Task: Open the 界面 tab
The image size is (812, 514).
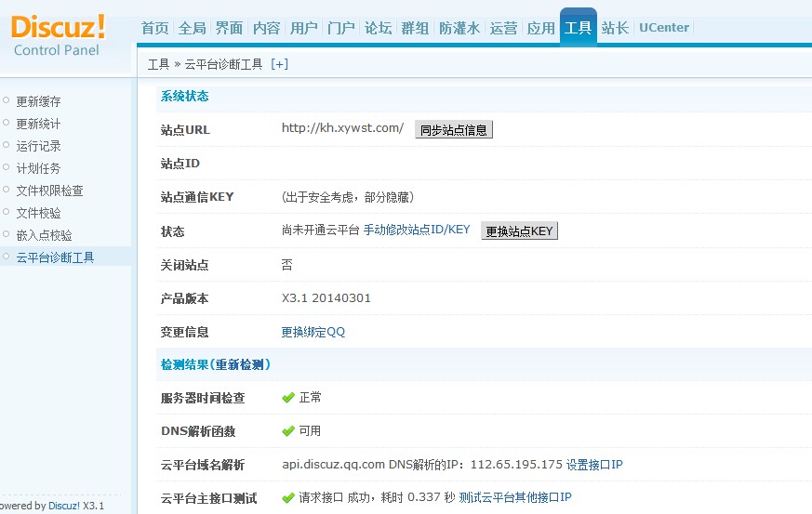Action: 230,28
